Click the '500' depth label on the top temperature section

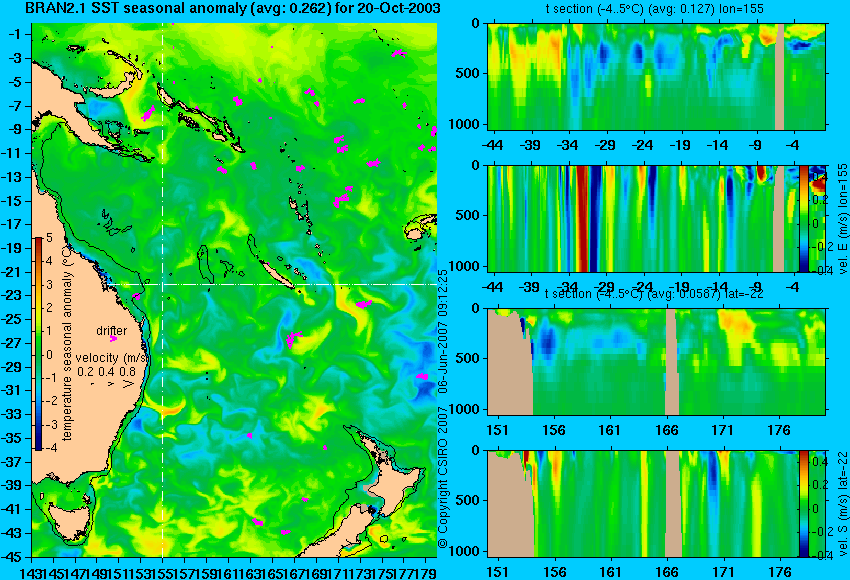point(467,73)
